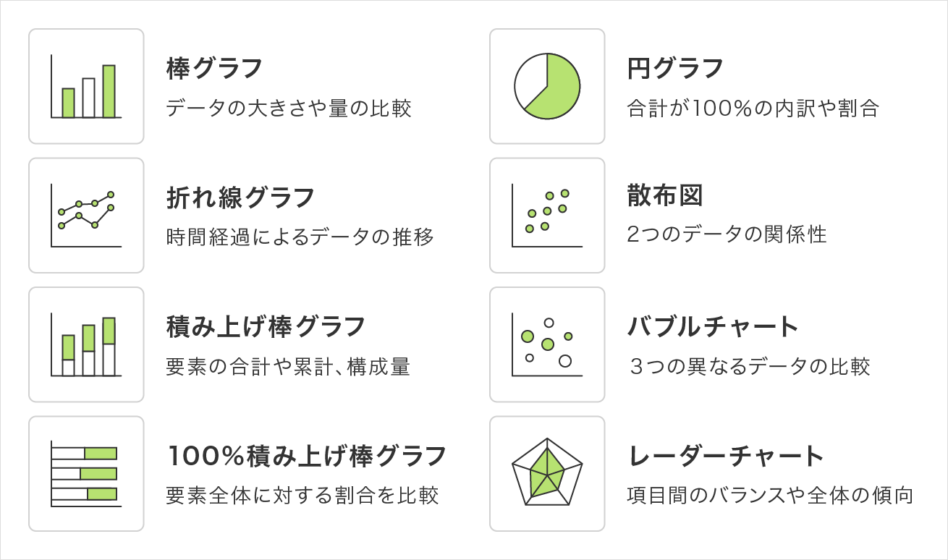Viewport: 948px width, 560px height.
Task: Click the 円グラフ heading
Action: [x=675, y=69]
